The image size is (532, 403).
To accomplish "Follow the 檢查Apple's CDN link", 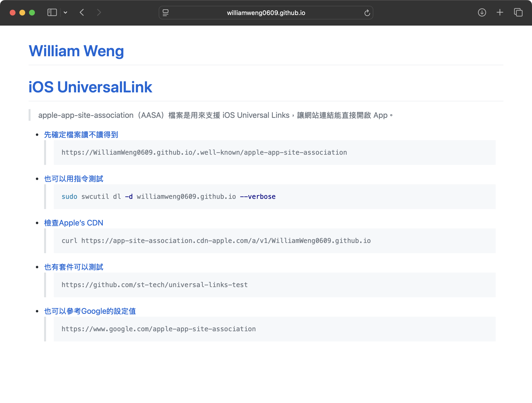I will click(x=74, y=223).
